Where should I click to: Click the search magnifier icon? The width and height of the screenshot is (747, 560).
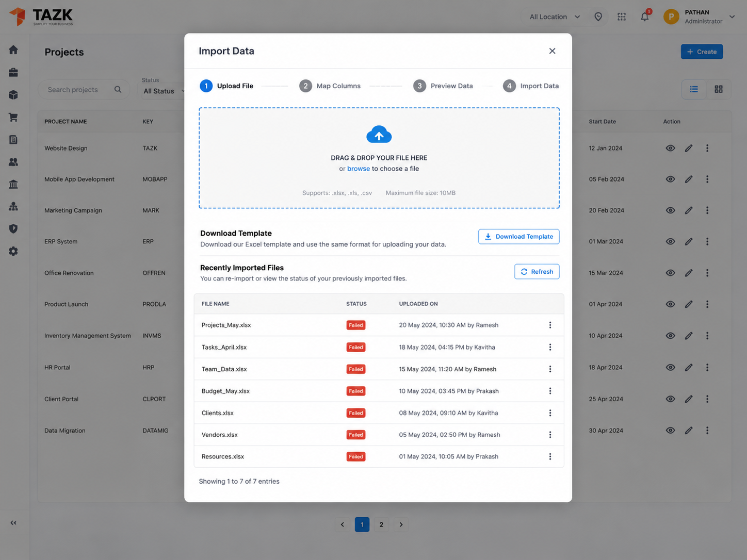pyautogui.click(x=118, y=90)
